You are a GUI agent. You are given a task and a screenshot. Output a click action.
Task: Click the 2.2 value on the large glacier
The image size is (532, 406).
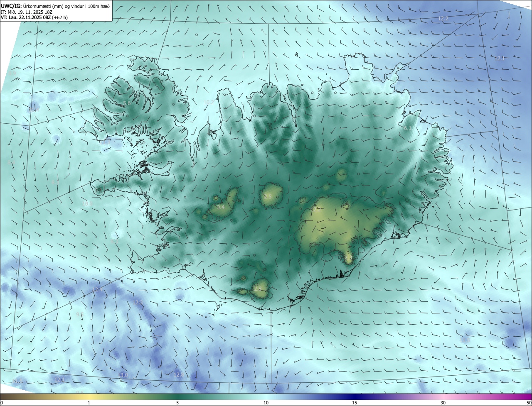tap(317, 210)
